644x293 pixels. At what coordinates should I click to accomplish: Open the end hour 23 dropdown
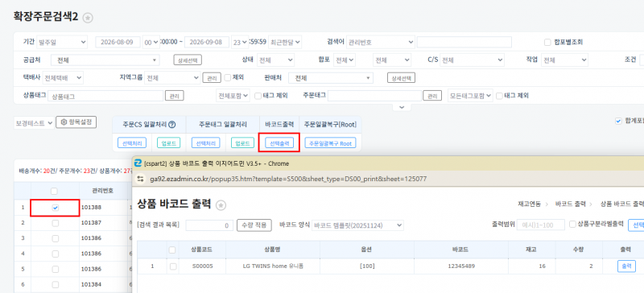coord(239,42)
